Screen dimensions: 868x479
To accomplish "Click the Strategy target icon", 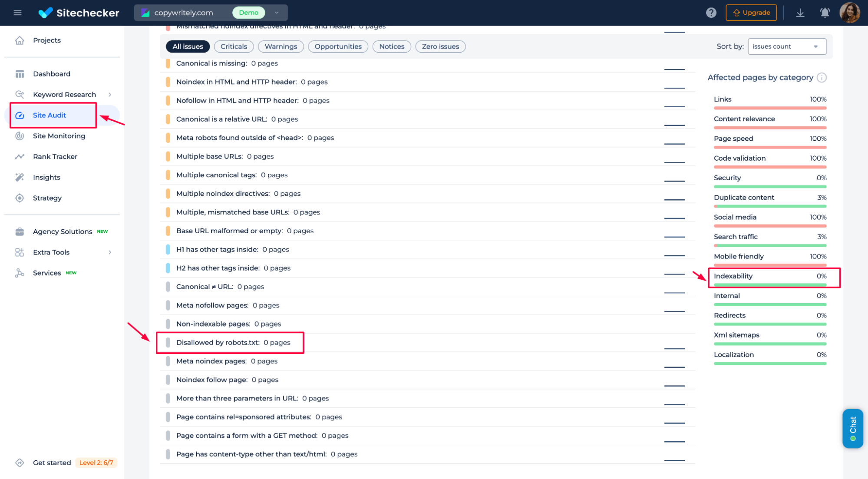I will (x=20, y=198).
